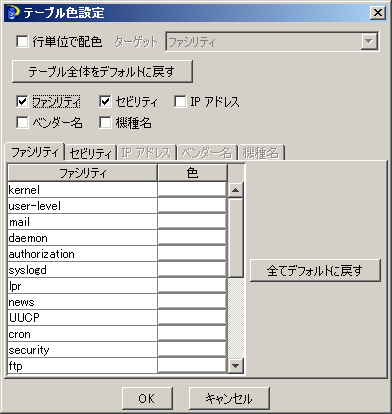392x414 pixels.
Task: Click the color cell for ftp
Action: 192,366
